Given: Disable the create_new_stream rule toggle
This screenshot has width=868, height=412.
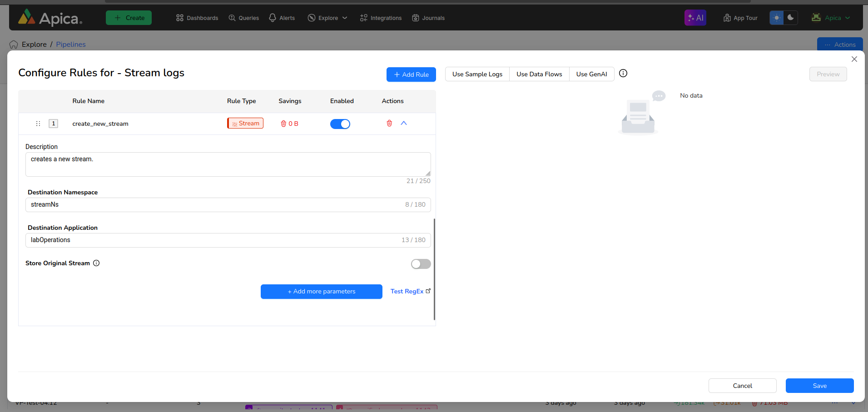Looking at the screenshot, I should coord(340,124).
